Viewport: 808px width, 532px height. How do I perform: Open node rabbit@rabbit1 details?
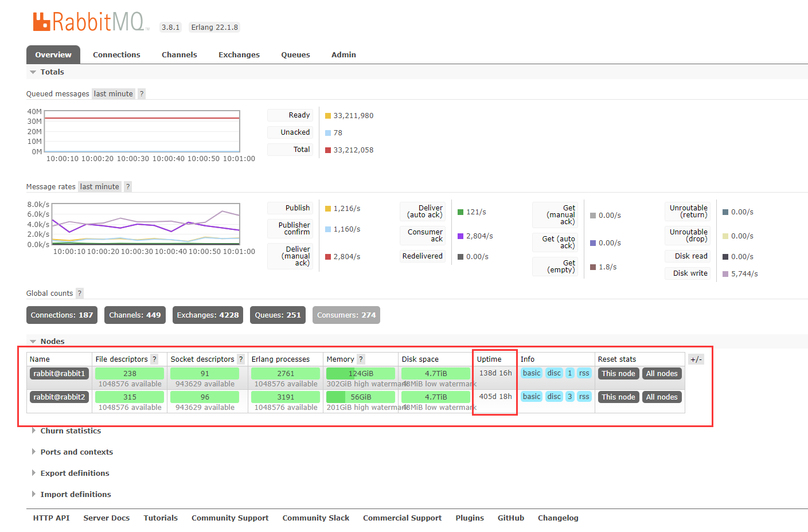(x=59, y=374)
